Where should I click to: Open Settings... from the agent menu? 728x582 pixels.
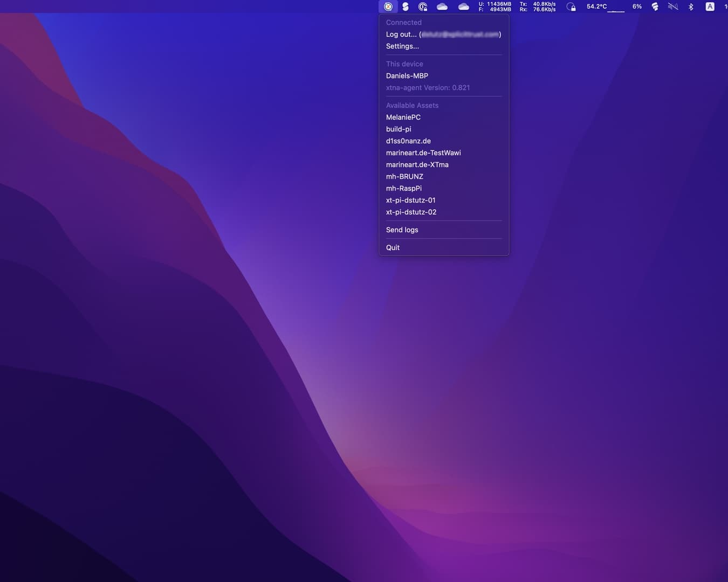pos(444,46)
